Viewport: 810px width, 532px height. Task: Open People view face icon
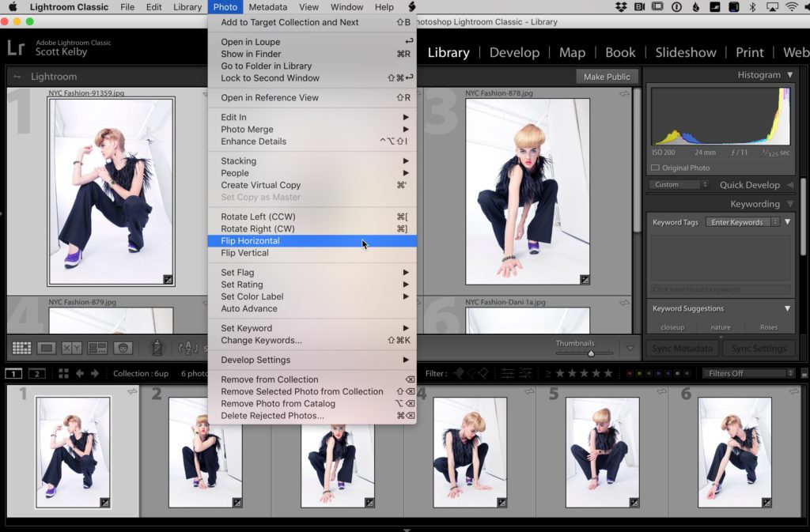coord(123,349)
